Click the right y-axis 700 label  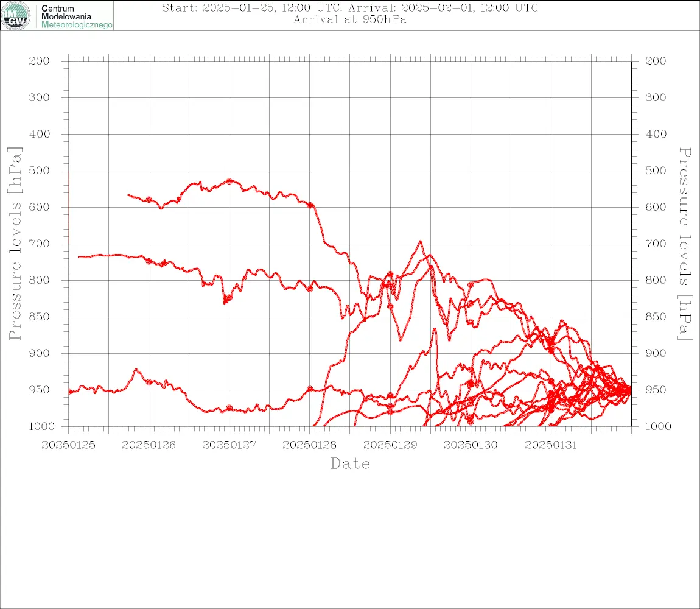tap(656, 244)
